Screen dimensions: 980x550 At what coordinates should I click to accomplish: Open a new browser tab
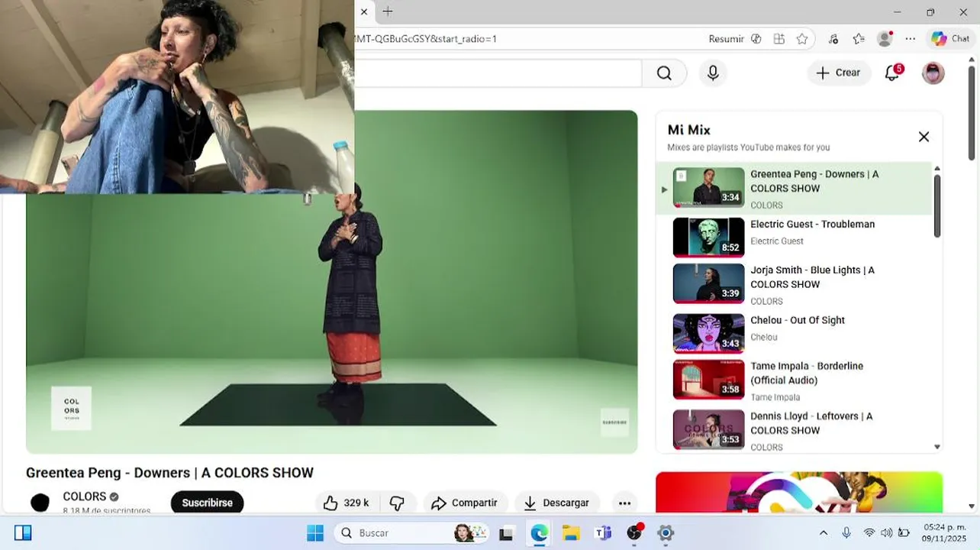[388, 11]
